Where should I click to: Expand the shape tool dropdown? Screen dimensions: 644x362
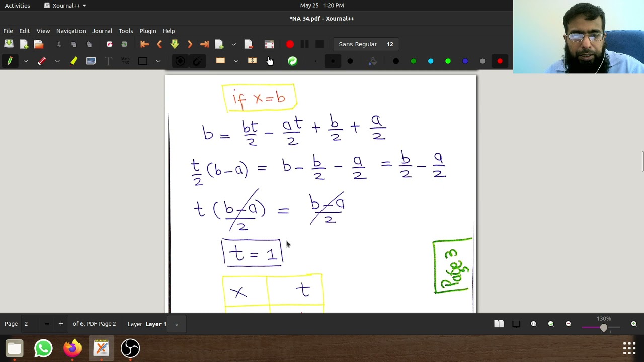click(158, 61)
